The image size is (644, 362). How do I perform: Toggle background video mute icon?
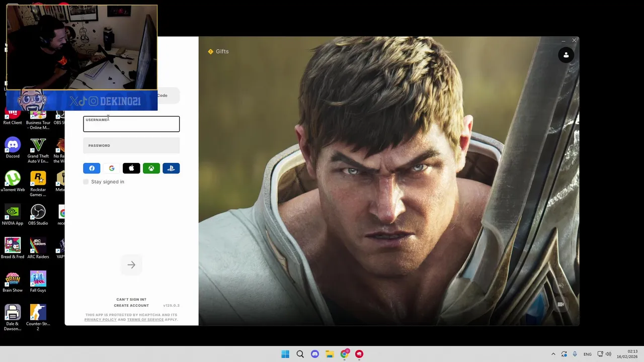tap(560, 286)
